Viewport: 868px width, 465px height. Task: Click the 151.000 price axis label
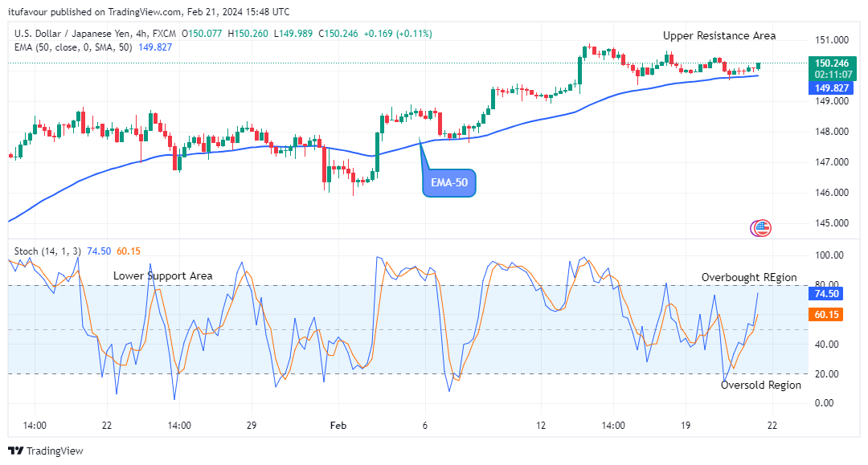point(832,40)
